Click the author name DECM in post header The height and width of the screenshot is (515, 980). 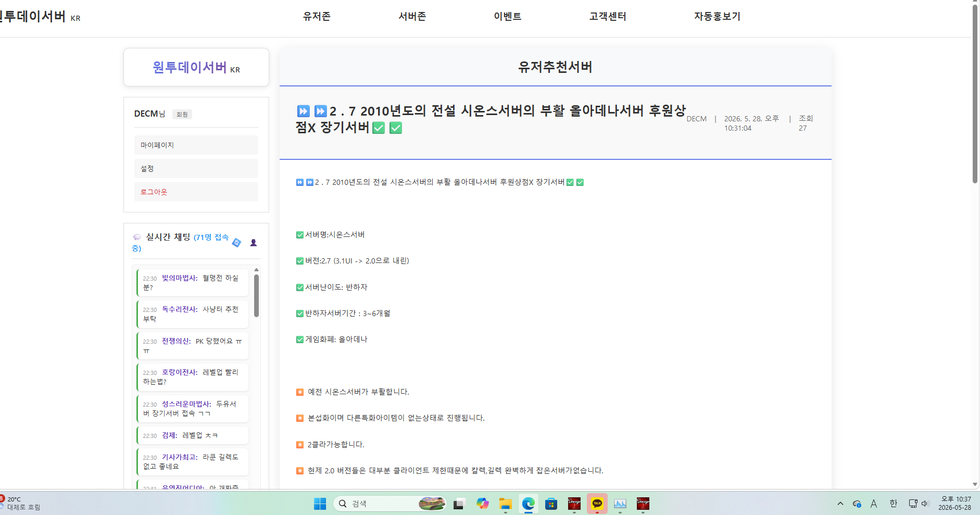697,119
